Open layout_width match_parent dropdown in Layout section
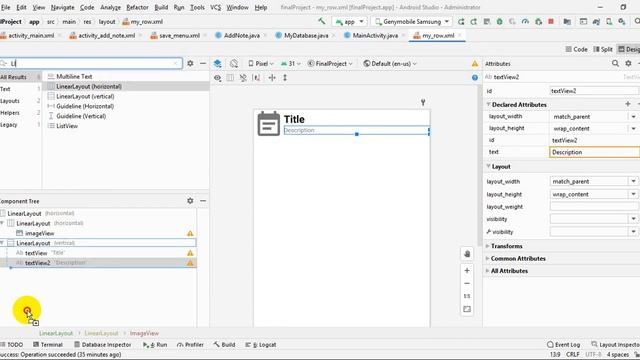 [633, 181]
